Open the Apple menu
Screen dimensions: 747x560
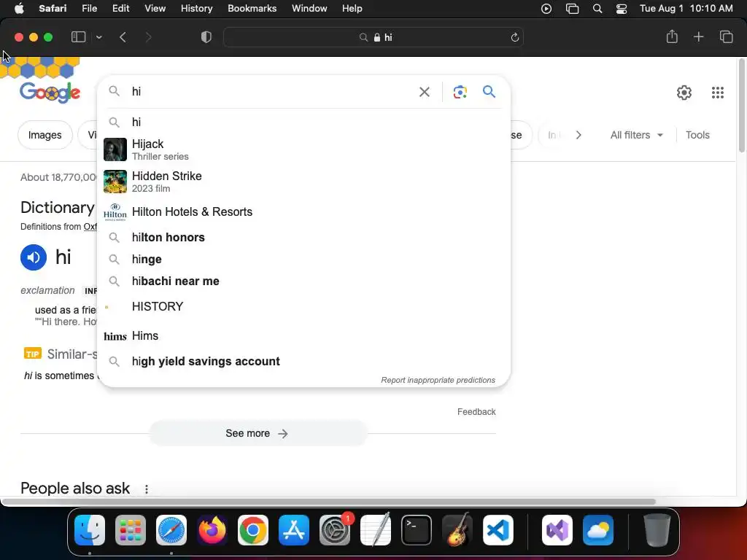pyautogui.click(x=19, y=9)
